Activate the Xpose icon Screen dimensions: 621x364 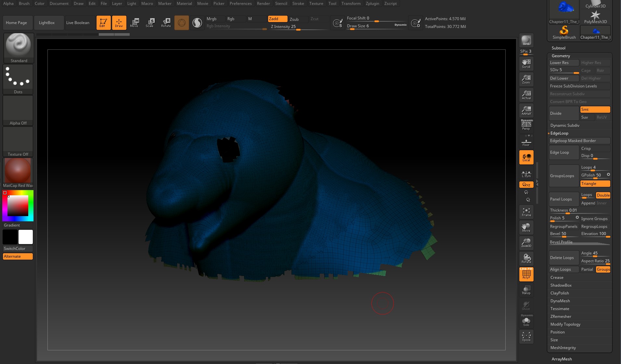click(x=526, y=336)
